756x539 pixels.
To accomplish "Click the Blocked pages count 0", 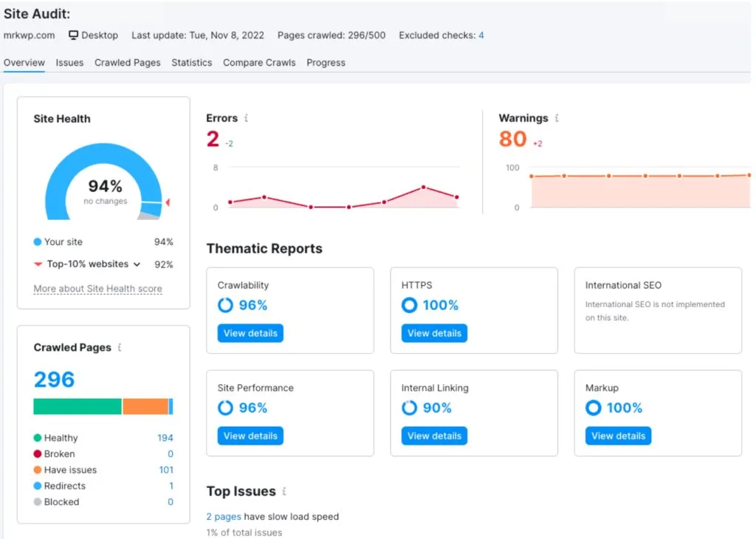I will coord(171,502).
